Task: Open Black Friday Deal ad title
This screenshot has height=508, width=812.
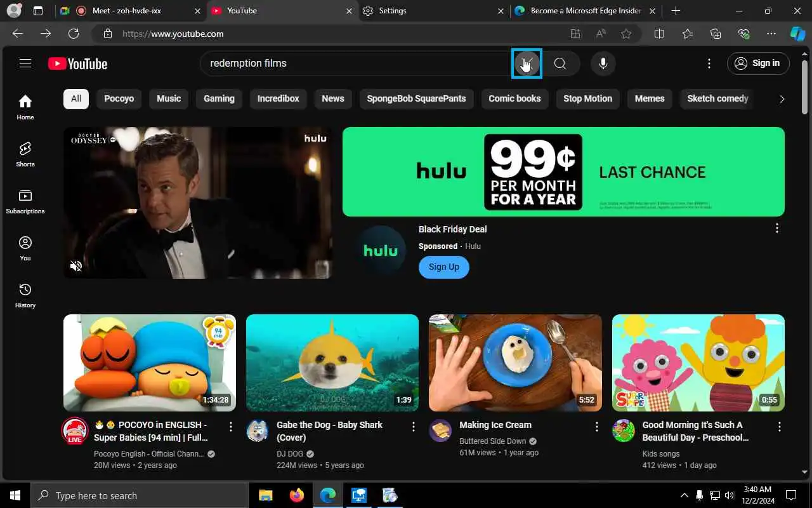Action: click(453, 229)
